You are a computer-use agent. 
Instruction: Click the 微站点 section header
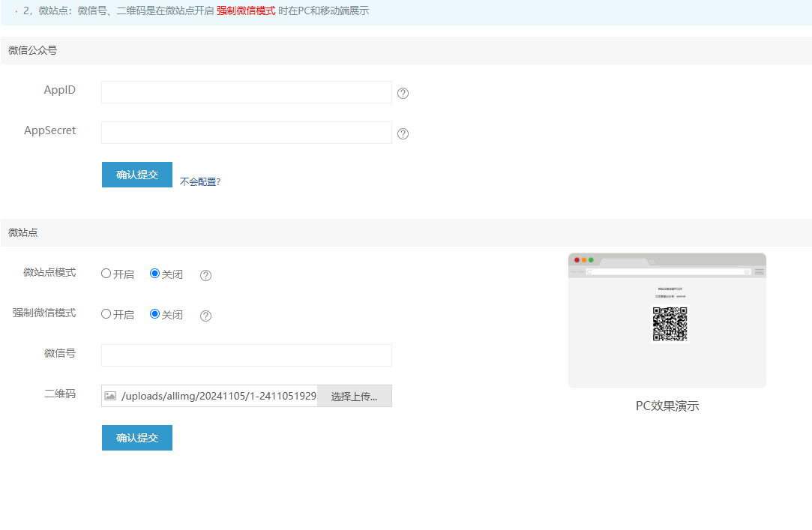tap(23, 232)
